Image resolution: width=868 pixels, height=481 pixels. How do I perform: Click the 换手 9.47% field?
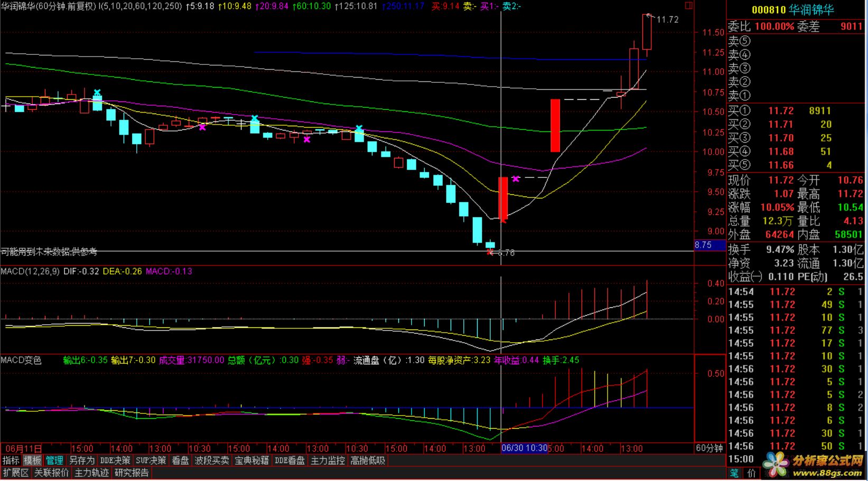tap(761, 249)
